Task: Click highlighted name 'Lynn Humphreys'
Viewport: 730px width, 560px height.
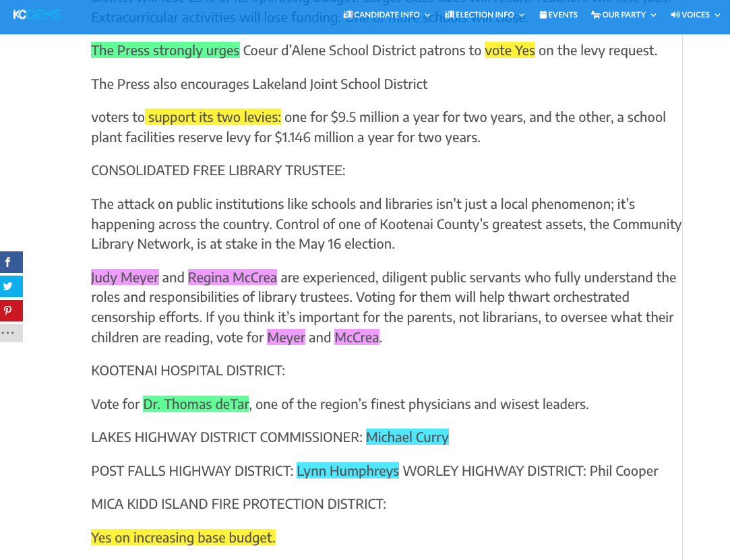Action: coord(348,470)
